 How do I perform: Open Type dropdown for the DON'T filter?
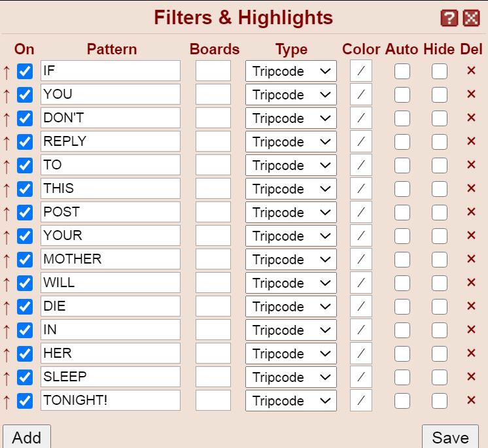tap(291, 118)
